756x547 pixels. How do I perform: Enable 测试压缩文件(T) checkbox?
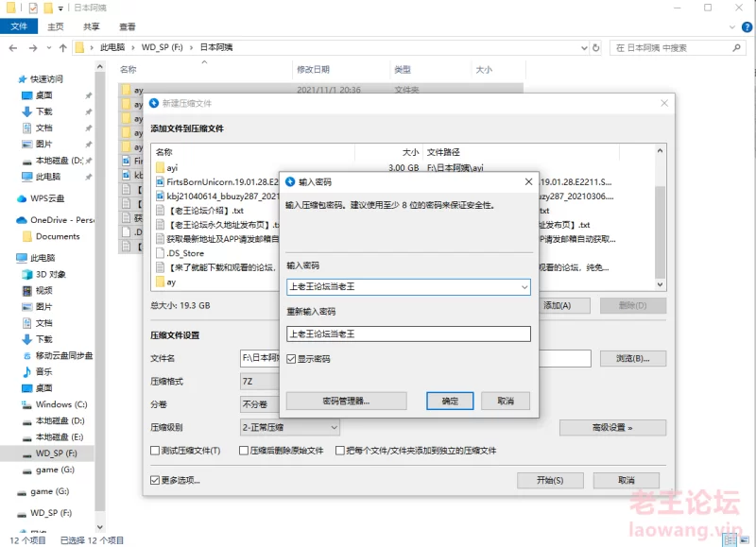[x=155, y=451]
